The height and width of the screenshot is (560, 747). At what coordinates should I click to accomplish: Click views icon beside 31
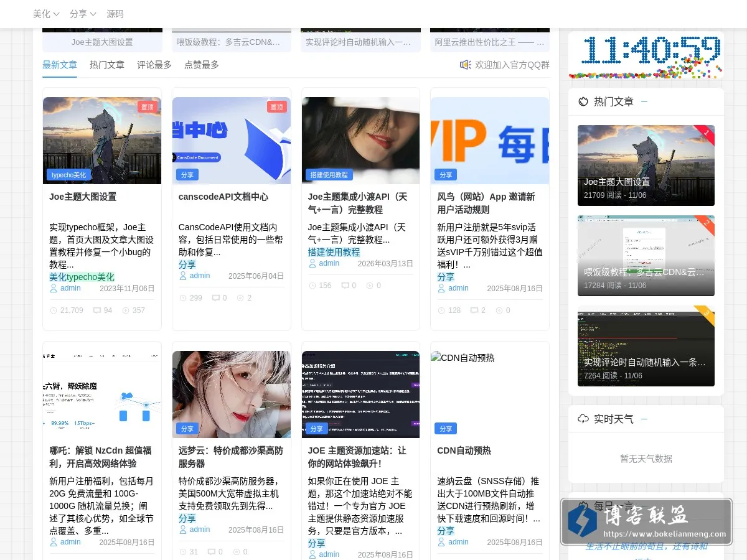coord(183,552)
